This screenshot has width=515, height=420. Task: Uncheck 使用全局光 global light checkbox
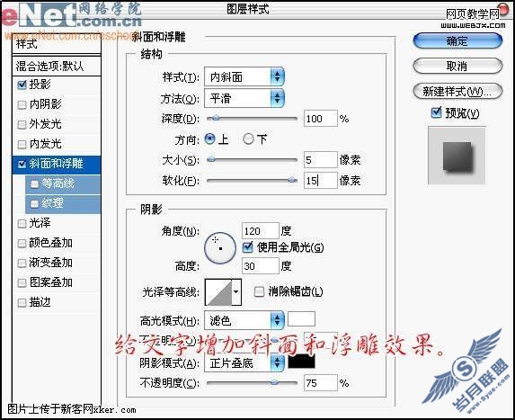(x=247, y=246)
